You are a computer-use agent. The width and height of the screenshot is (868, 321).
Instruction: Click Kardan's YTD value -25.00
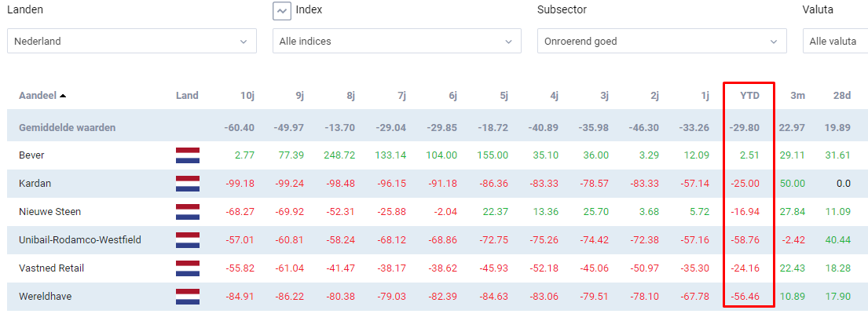point(745,184)
